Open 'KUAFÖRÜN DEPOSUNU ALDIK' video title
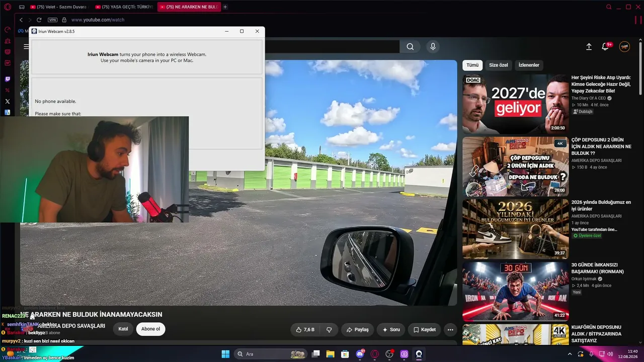This screenshot has height=362, width=644. (x=597, y=334)
